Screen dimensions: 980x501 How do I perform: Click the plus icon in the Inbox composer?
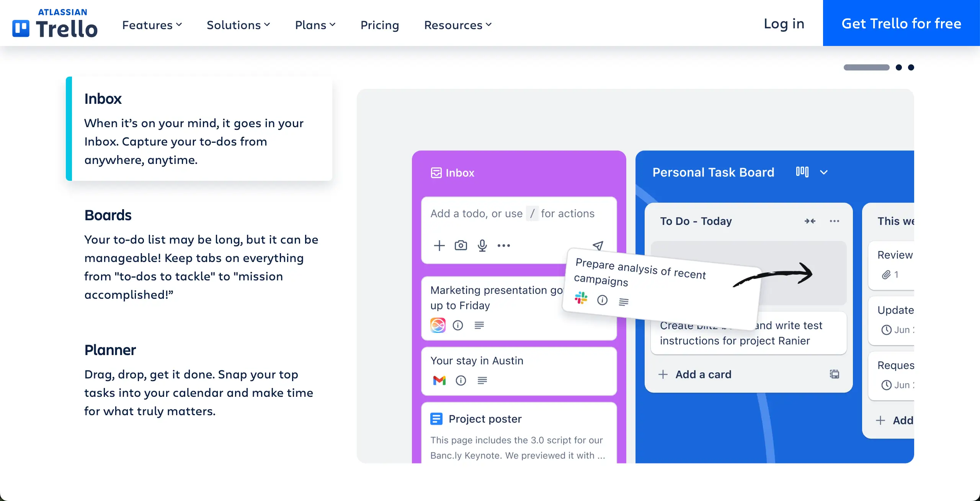[x=439, y=246]
